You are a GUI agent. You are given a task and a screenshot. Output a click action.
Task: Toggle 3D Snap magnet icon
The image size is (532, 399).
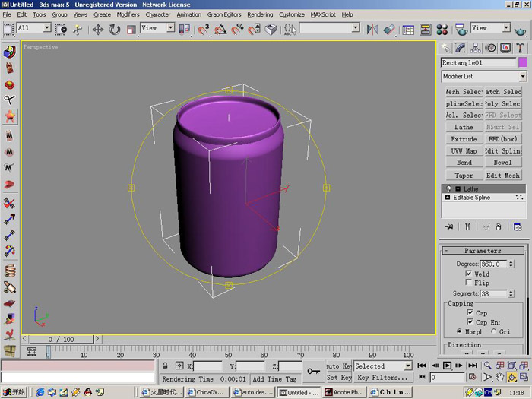(x=204, y=30)
